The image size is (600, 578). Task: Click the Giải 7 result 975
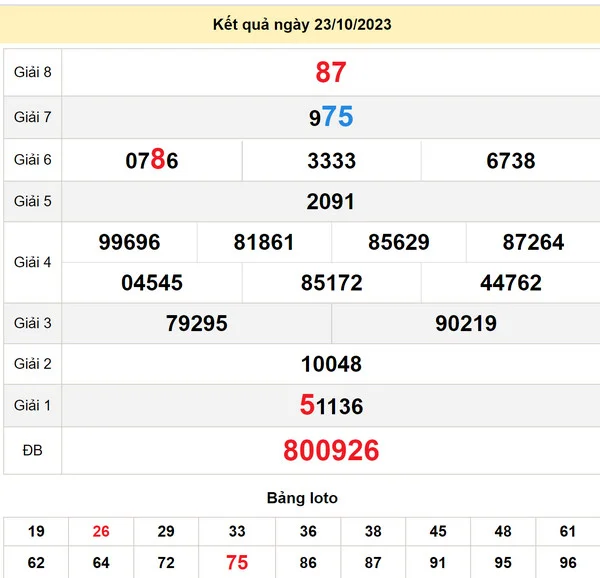tap(331, 117)
